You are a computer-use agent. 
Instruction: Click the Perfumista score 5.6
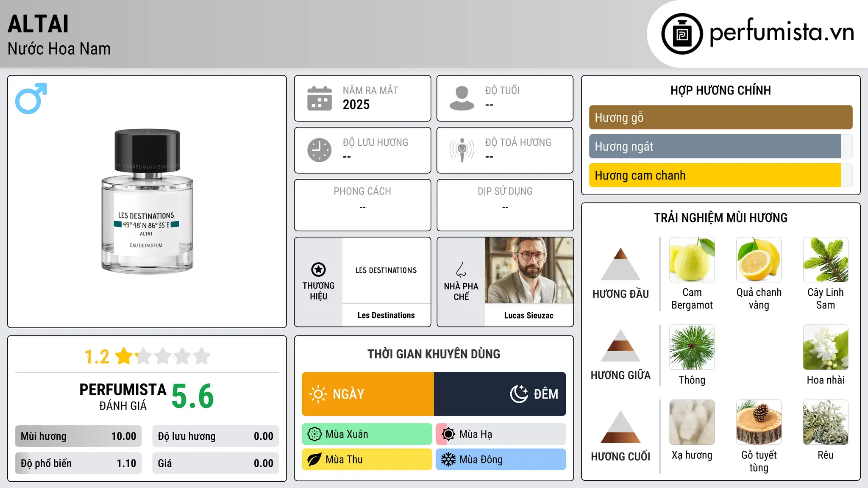193,396
